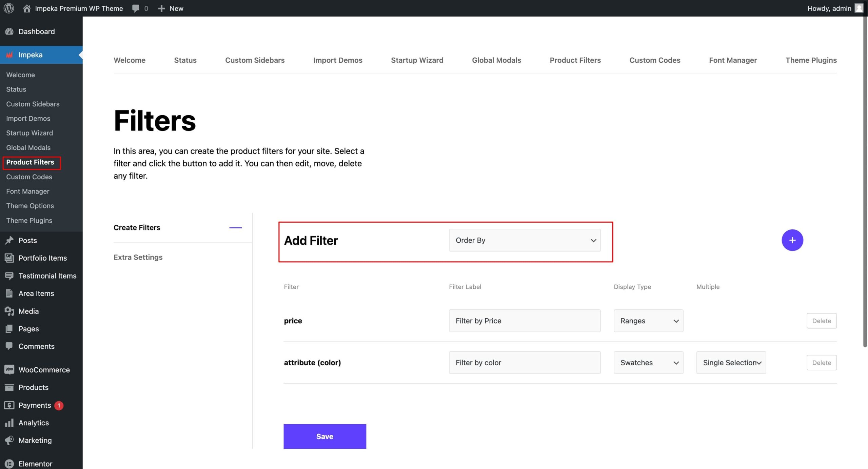
Task: Open the site home icon
Action: [x=27, y=8]
